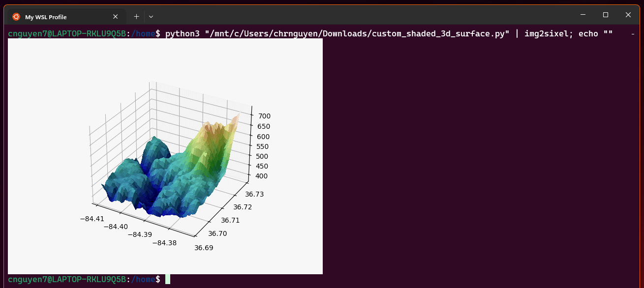Click the Ubuntu icon on the tab
This screenshot has width=644, height=288.
point(16,16)
